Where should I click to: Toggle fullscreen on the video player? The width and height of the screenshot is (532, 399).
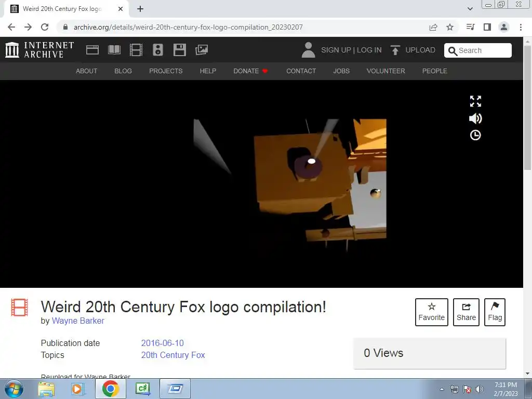point(475,101)
